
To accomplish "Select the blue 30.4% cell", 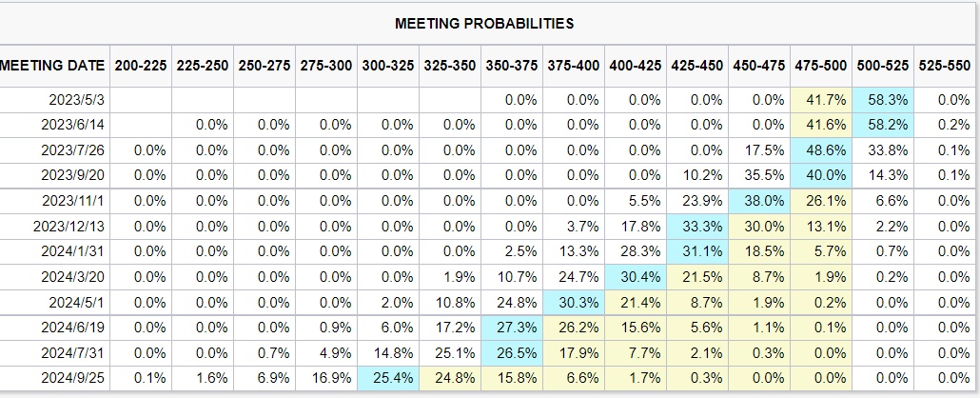I will 637,276.
